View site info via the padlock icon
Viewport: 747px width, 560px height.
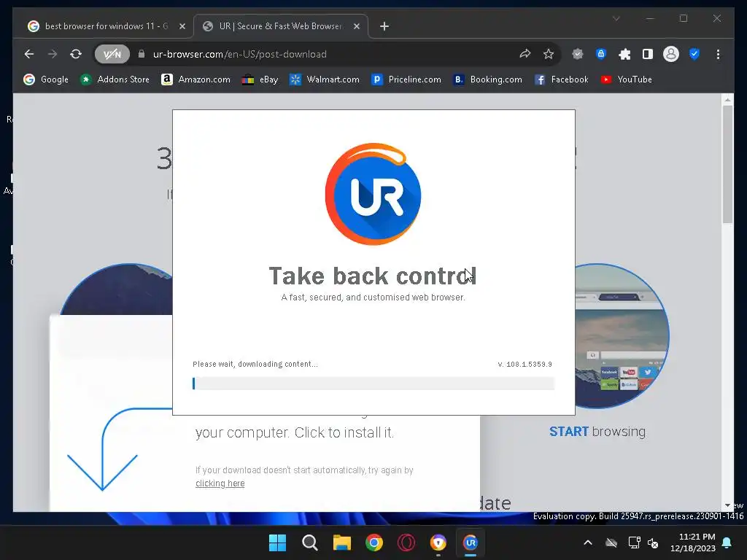point(142,54)
